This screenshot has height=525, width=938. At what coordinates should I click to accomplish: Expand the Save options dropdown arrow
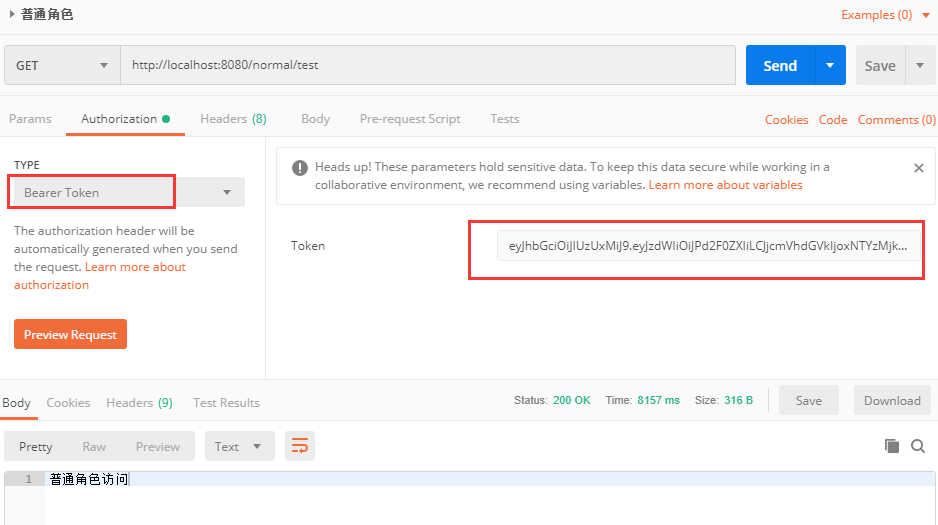pyautogui.click(x=920, y=65)
